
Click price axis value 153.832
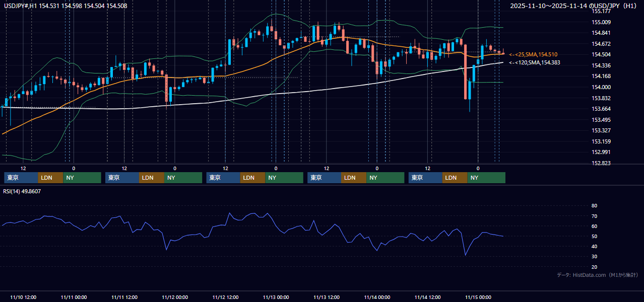tap(601, 98)
